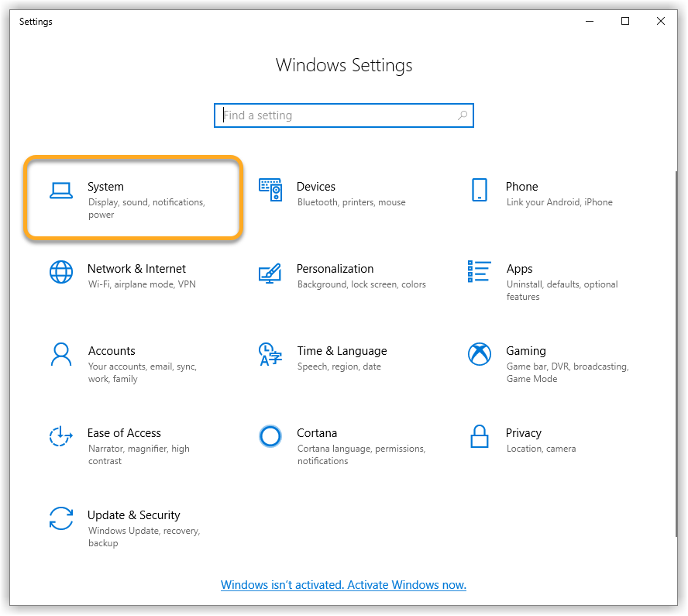Select the Cortana circle icon

click(270, 437)
